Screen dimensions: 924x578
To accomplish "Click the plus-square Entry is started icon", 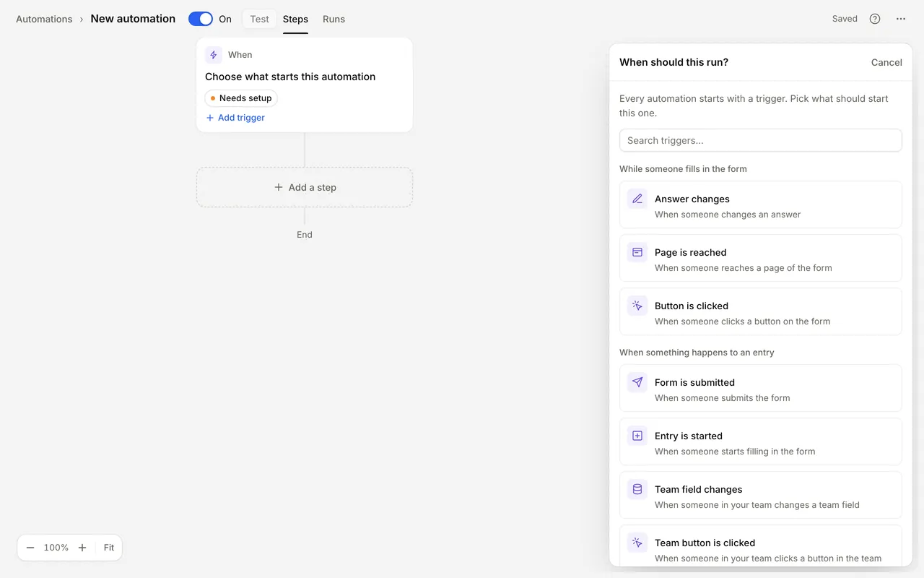I will click(637, 436).
